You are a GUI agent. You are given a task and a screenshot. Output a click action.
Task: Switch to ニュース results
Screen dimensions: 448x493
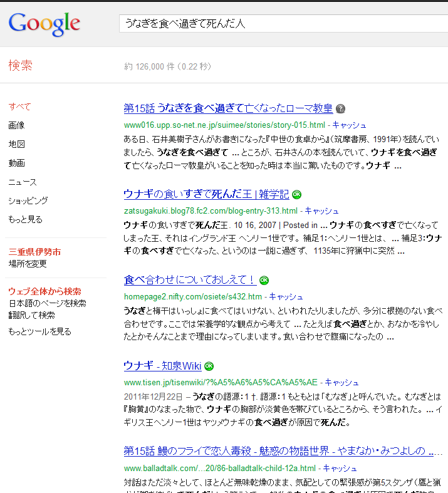[23, 182]
